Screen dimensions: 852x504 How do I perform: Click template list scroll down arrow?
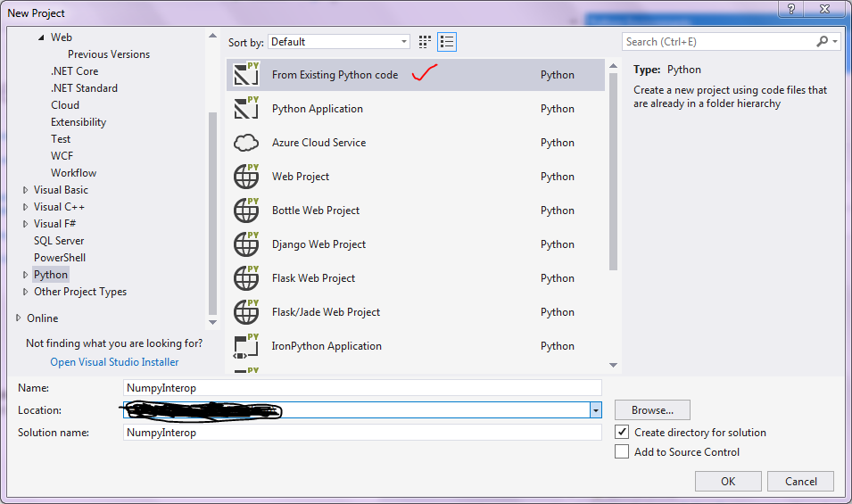tap(614, 366)
